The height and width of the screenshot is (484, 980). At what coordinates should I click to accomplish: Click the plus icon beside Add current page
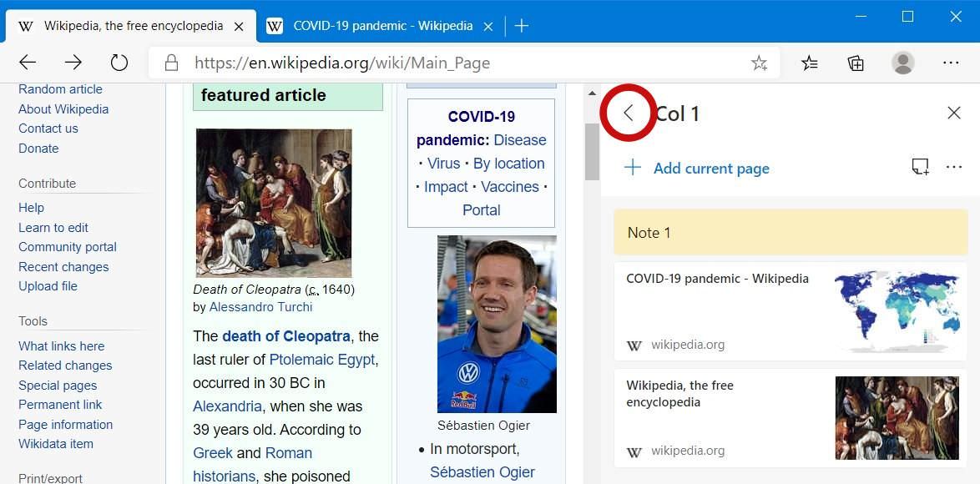coord(633,168)
